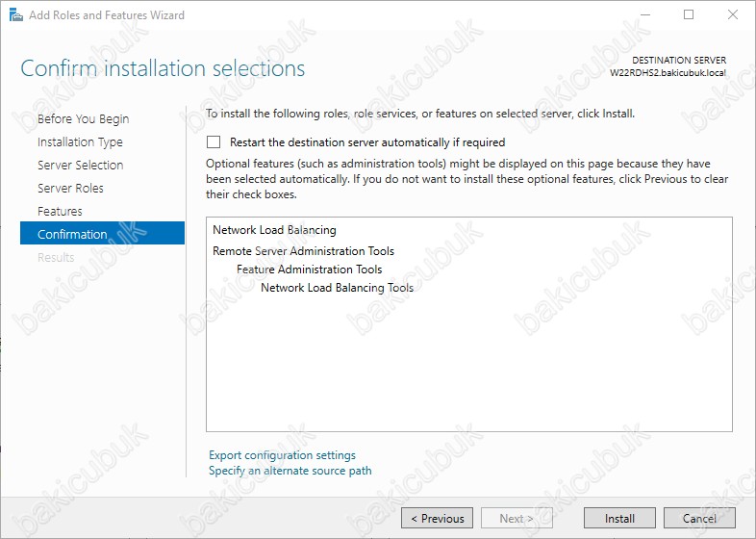Viewport: 756px width, 539px height.
Task: Select Network Load Balancing entry in list
Action: tap(274, 230)
